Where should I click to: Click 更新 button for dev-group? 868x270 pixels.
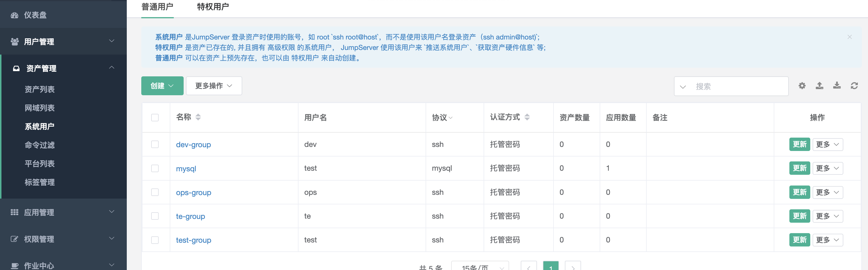point(800,144)
